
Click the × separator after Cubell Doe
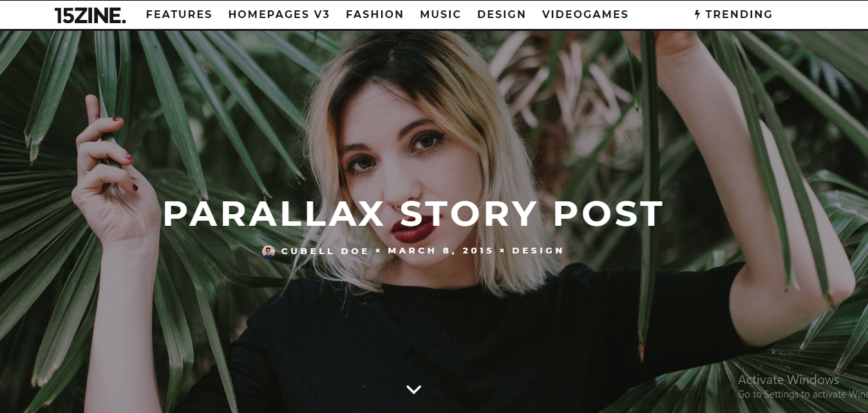point(379,251)
